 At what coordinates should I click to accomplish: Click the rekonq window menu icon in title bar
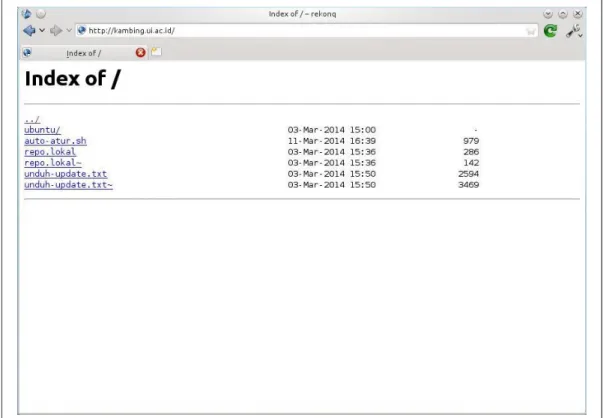click(x=27, y=14)
